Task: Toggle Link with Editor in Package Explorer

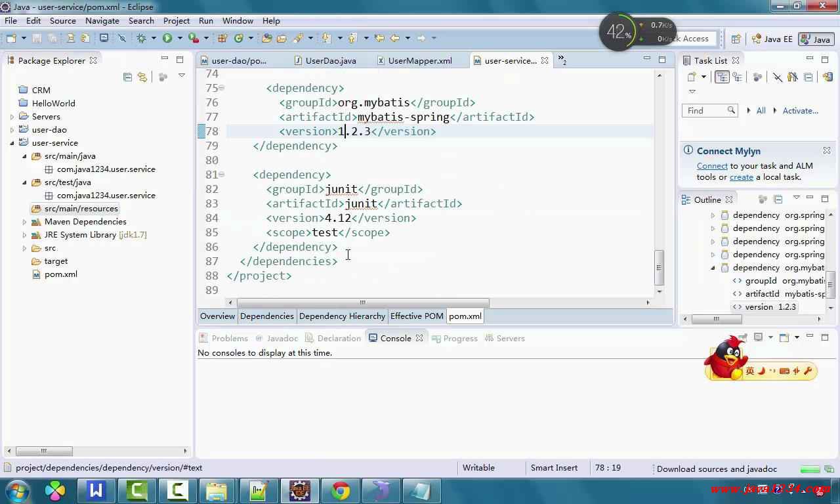Action: coord(142,77)
